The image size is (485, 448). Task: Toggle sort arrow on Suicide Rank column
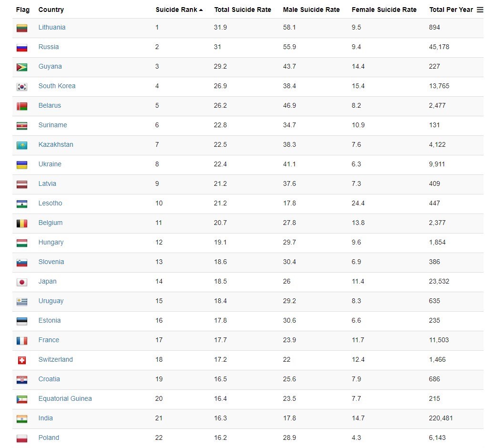(x=201, y=10)
